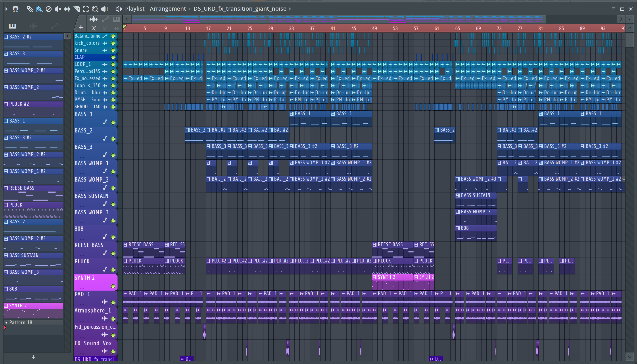Expand the BASS WOMP_2 track edge arrow

click(624, 179)
